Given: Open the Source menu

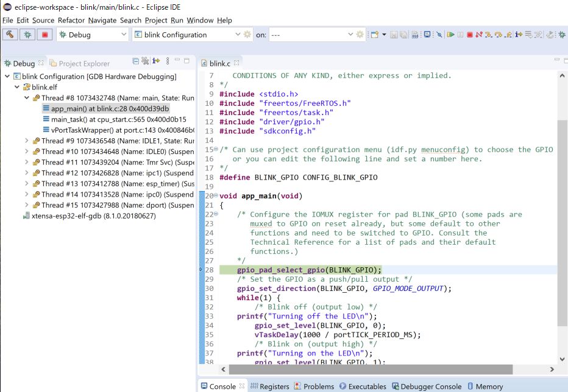Looking at the screenshot, I should point(43,20).
